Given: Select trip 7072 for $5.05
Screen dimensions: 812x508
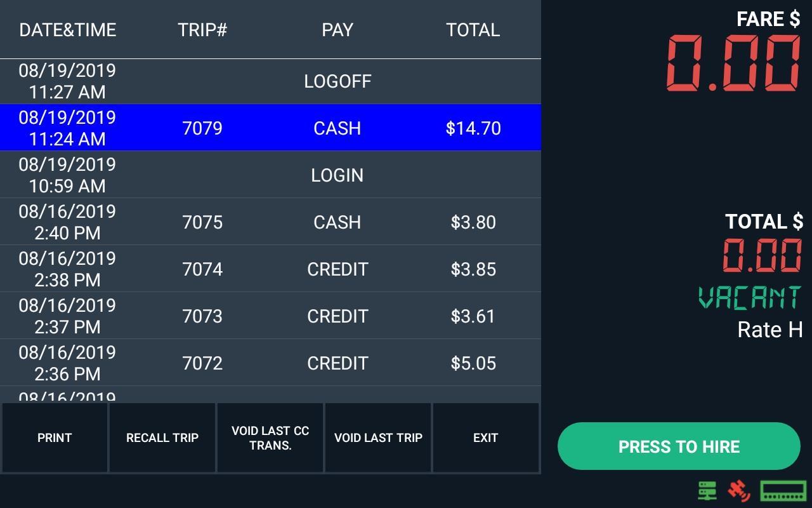Looking at the screenshot, I should (270, 363).
